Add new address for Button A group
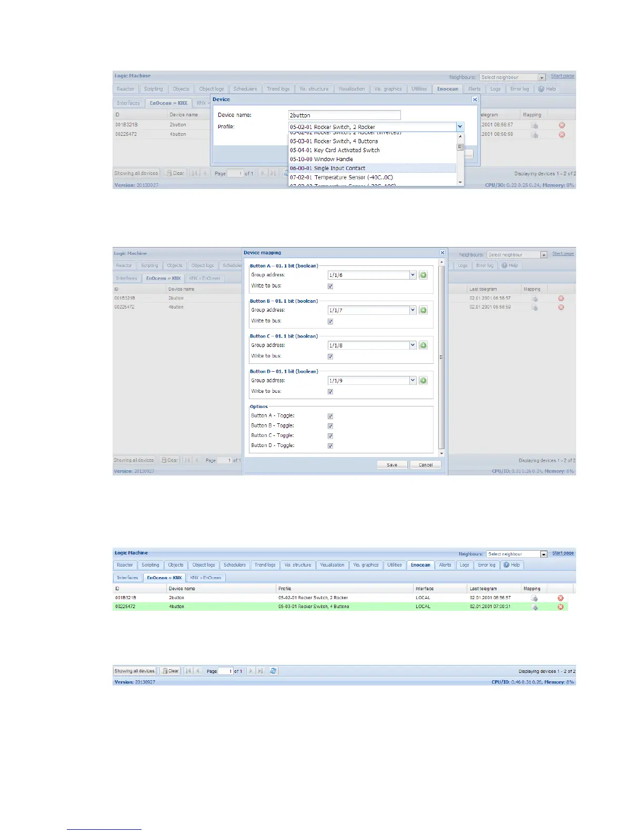644x834 pixels. tap(423, 275)
